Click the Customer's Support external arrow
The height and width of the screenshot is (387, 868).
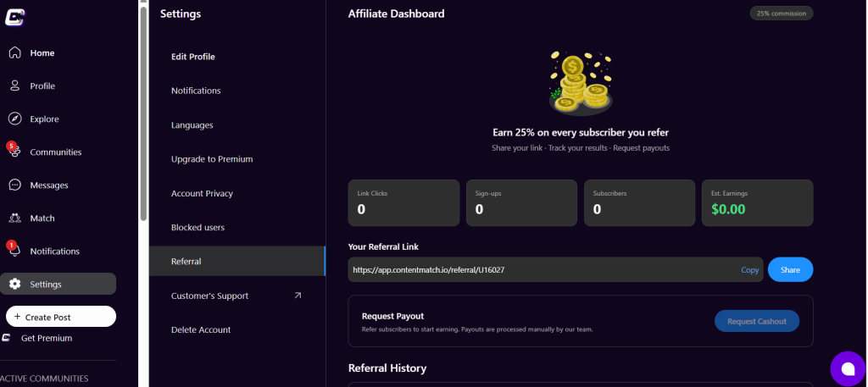click(298, 296)
